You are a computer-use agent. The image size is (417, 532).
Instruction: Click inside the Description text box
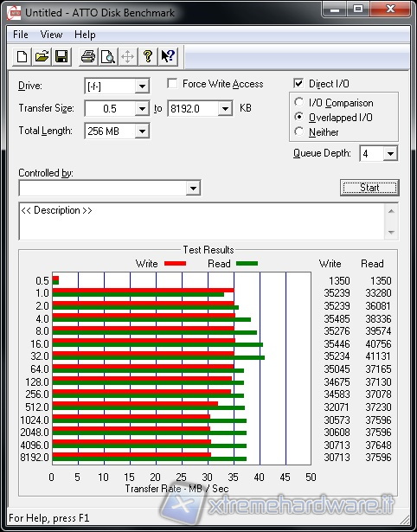(x=202, y=221)
